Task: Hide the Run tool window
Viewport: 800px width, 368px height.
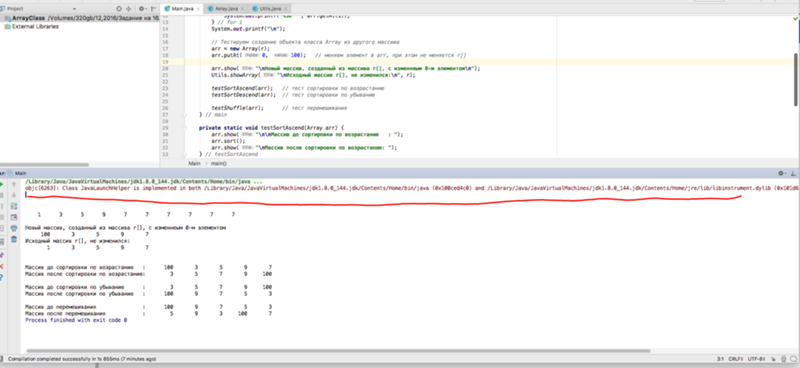Action: (x=794, y=174)
